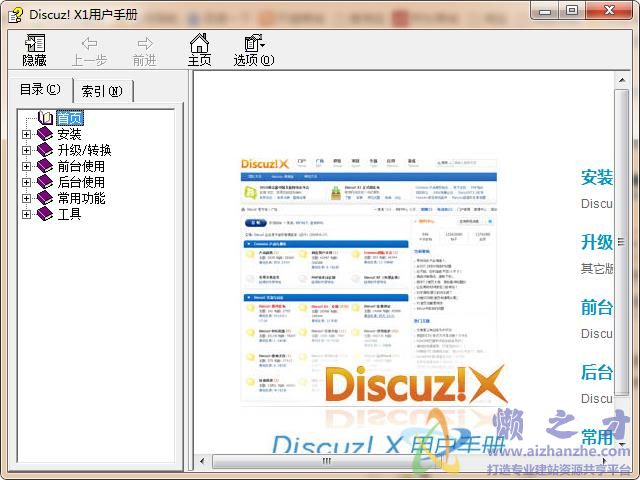Select the 工具 tree item label

coord(69,214)
